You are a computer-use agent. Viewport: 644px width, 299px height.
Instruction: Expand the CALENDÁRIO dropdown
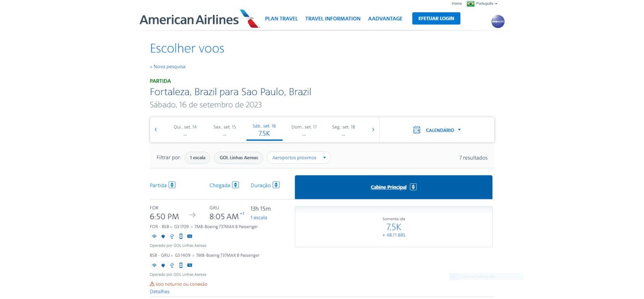(459, 130)
